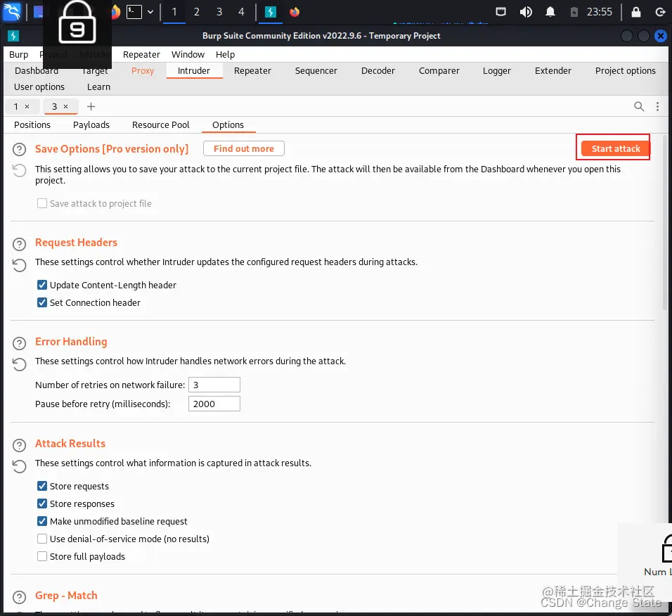Open the Project options tab
The height and width of the screenshot is (616, 672).
click(x=626, y=71)
